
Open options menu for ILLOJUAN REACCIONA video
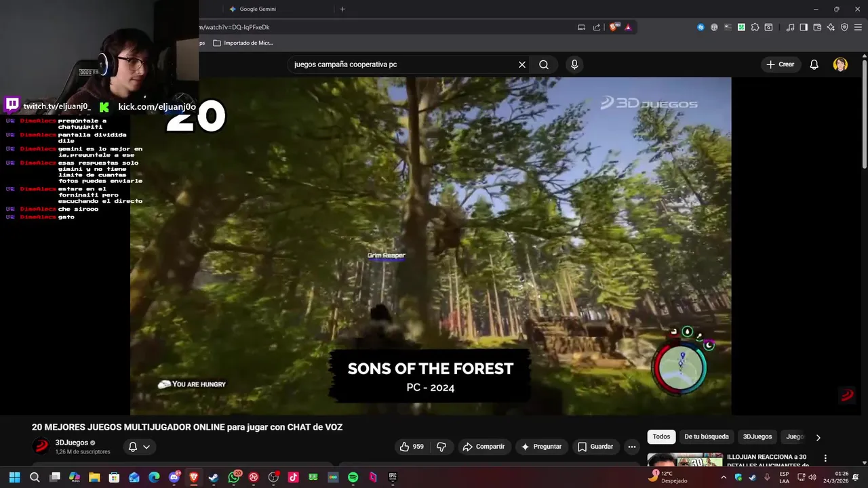click(x=825, y=459)
